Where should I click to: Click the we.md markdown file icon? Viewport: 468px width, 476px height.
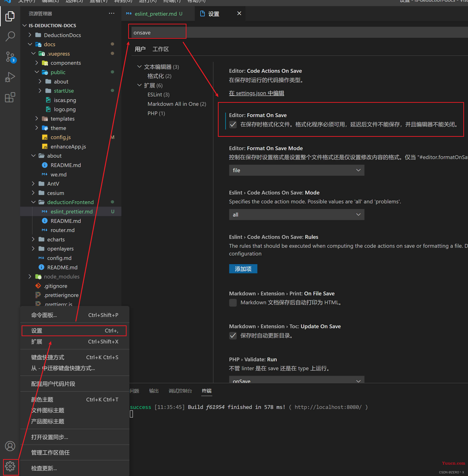coord(45,174)
